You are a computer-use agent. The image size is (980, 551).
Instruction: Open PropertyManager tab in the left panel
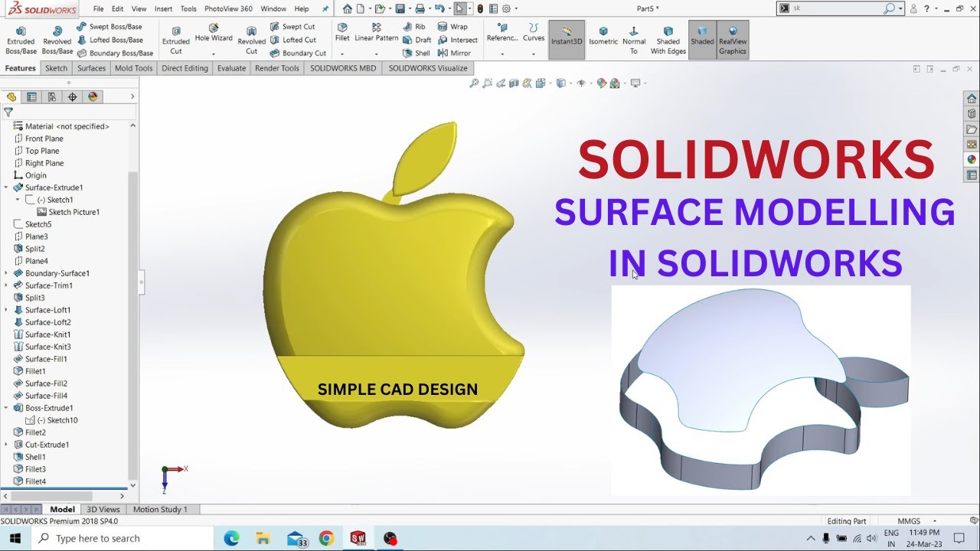click(31, 97)
